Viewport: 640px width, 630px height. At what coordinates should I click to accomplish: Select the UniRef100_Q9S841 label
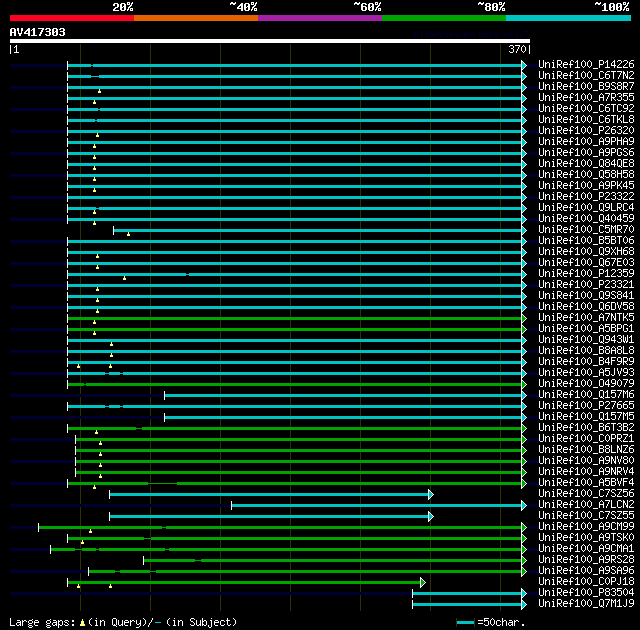coord(586,296)
